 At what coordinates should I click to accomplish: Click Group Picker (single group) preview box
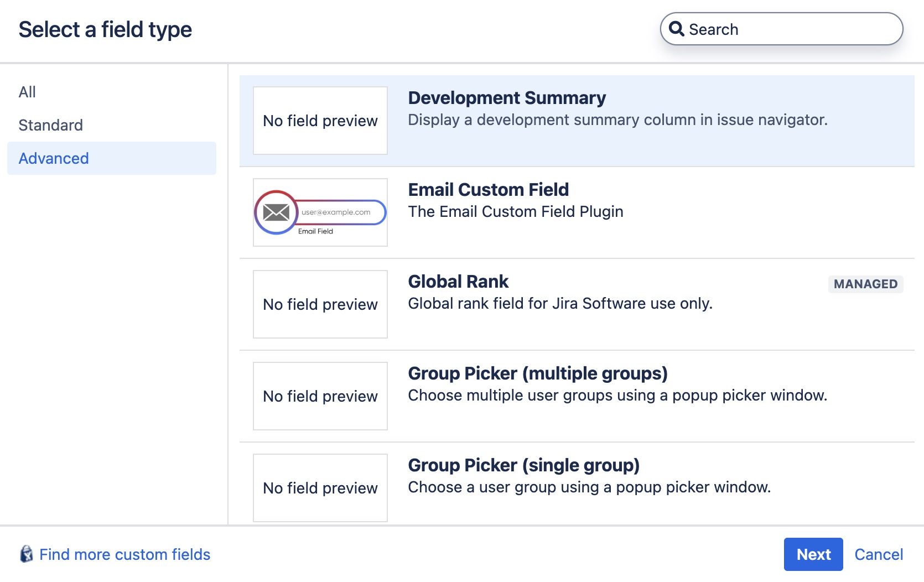click(x=320, y=488)
